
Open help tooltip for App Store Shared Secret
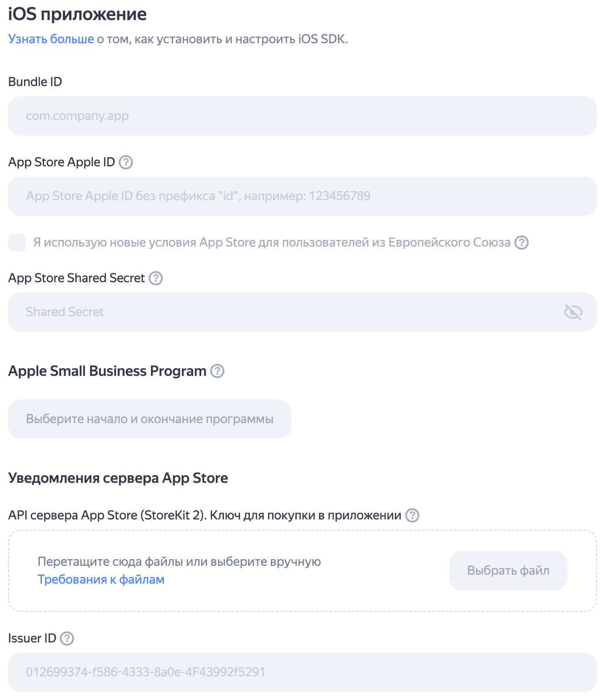pyautogui.click(x=156, y=278)
